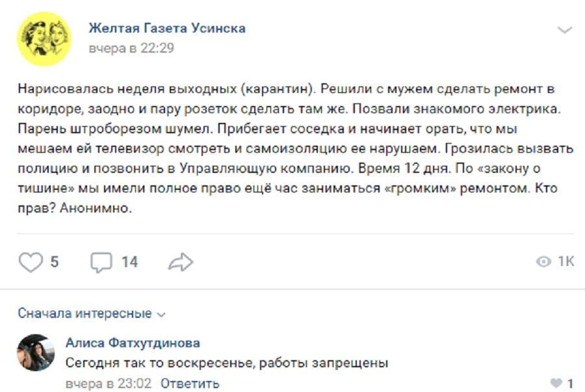Open the Желтая Газета Усинска group avatar
Image resolution: width=585 pixels, height=392 pixels.
tap(44, 39)
